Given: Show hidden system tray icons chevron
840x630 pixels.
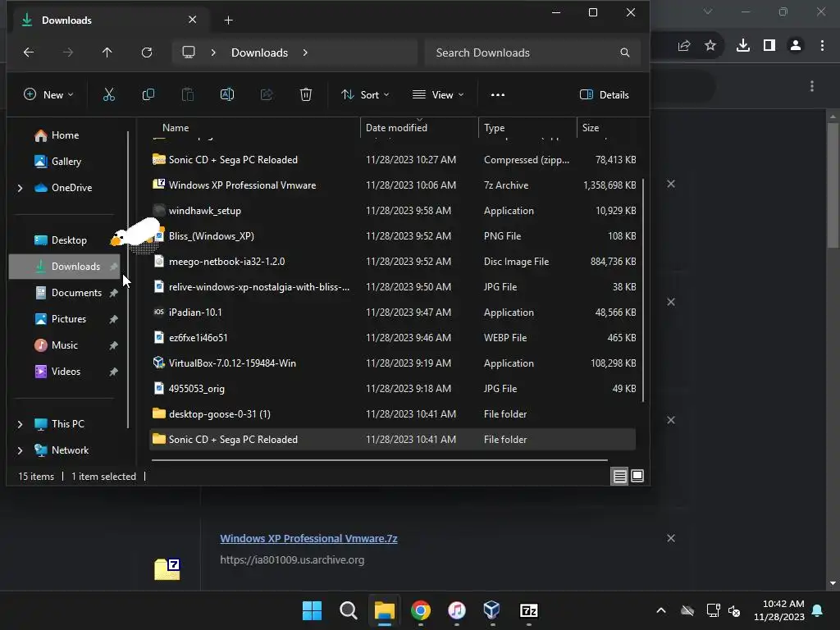Looking at the screenshot, I should [x=661, y=610].
